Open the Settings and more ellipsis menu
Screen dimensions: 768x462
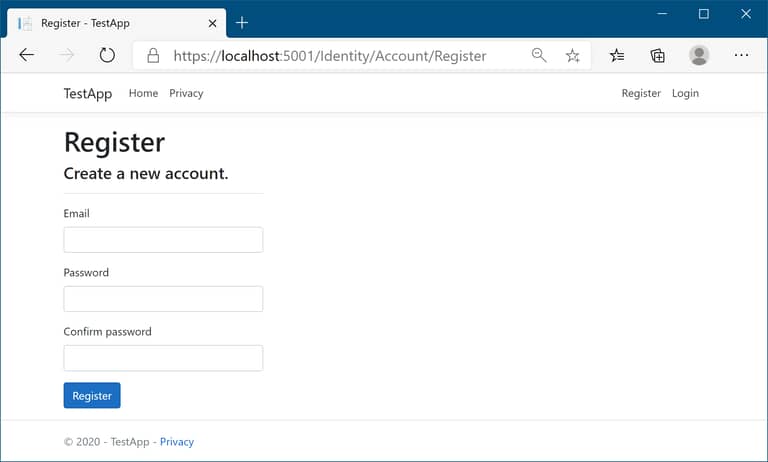coord(741,56)
